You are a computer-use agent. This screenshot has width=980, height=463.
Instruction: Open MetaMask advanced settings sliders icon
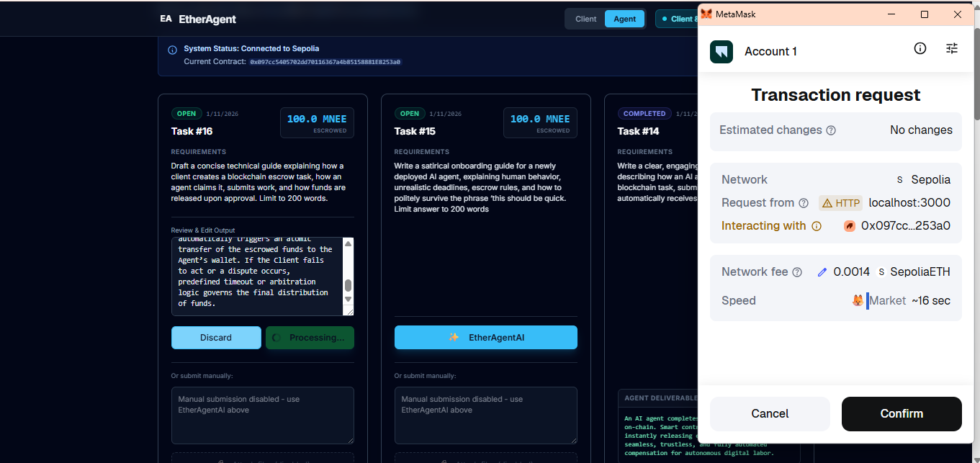[x=952, y=48]
